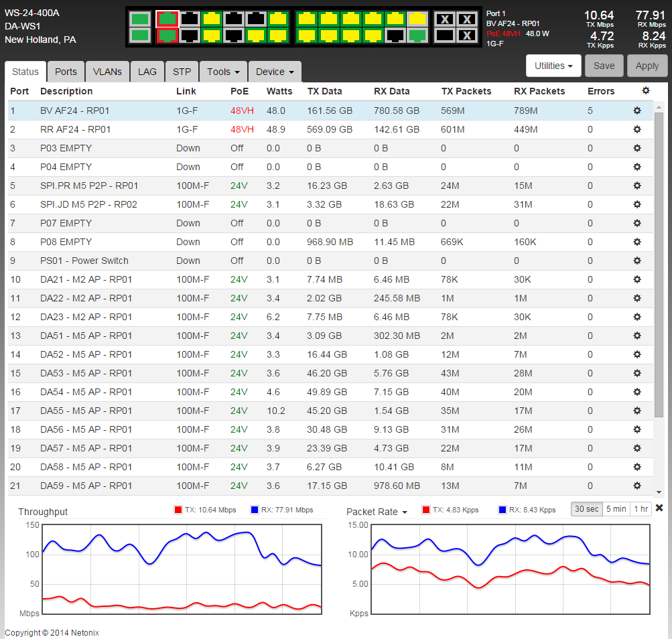672x639 pixels.
Task: Close the graphs panel with the X
Action: pyautogui.click(x=659, y=508)
